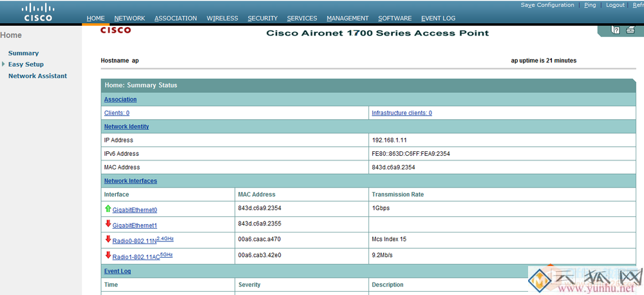Click the IP address 192.168.1.11
Image resolution: width=644 pixels, height=295 pixels.
click(390, 140)
